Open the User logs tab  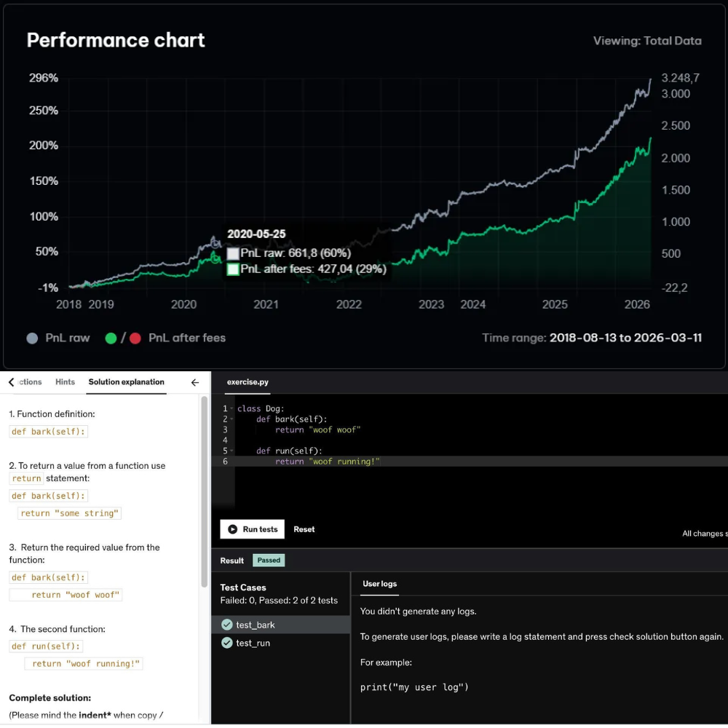pos(379,584)
